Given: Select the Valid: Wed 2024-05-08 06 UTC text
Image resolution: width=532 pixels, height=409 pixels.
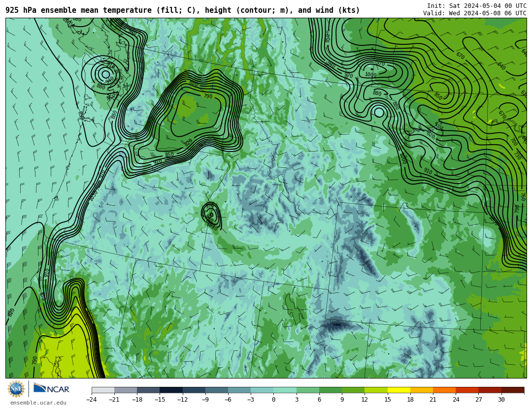Looking at the screenshot, I should point(475,13).
